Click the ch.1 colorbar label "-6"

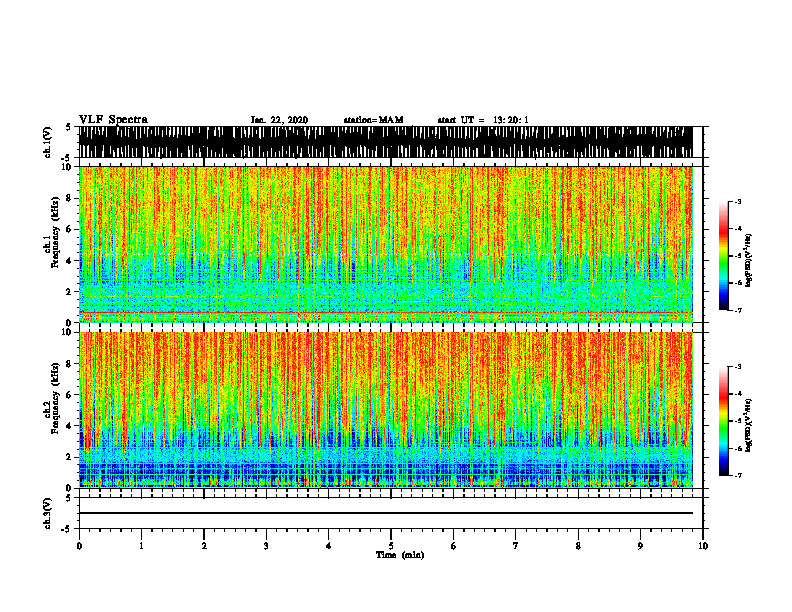pos(738,283)
